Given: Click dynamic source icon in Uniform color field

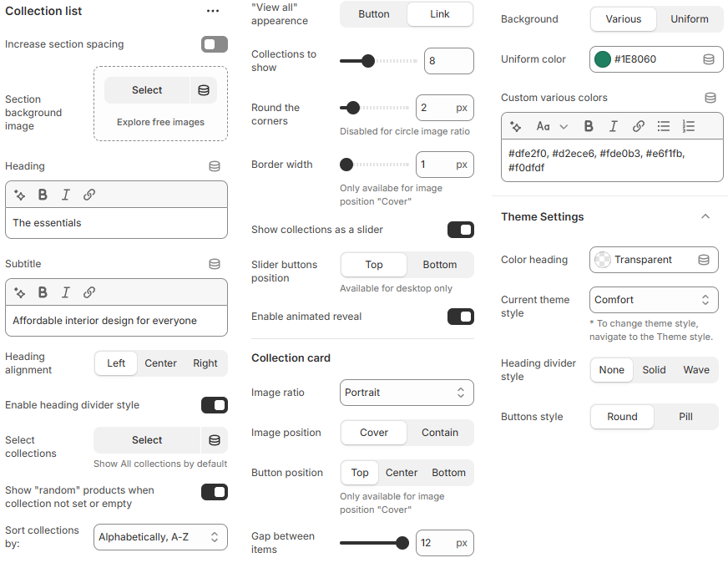Looking at the screenshot, I should pos(709,59).
